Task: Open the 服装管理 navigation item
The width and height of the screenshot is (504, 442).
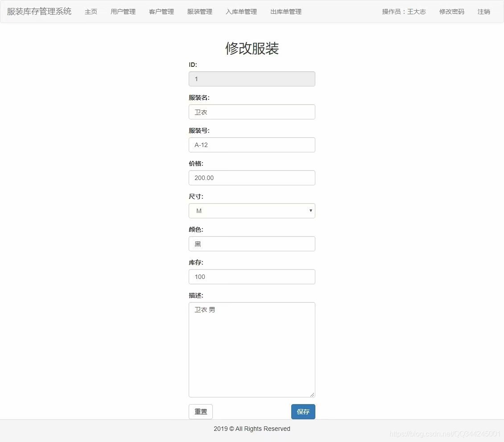Action: tap(200, 12)
